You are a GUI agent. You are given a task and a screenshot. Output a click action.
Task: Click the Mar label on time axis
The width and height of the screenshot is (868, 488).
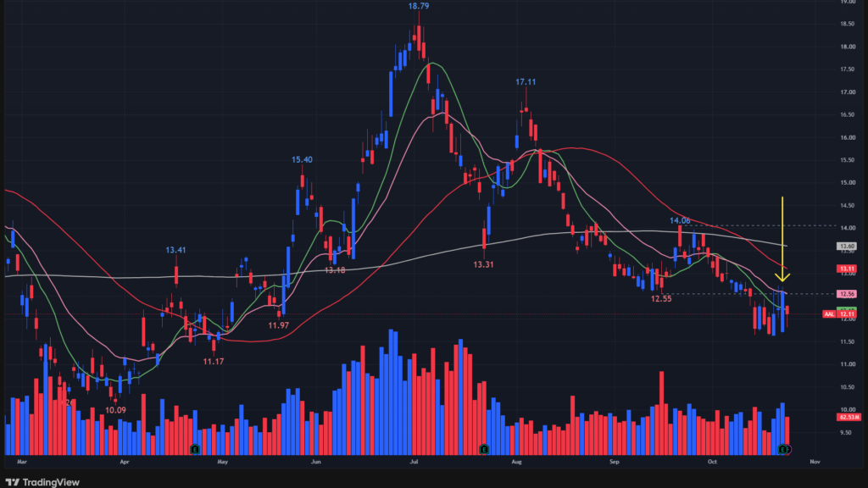pos(22,462)
